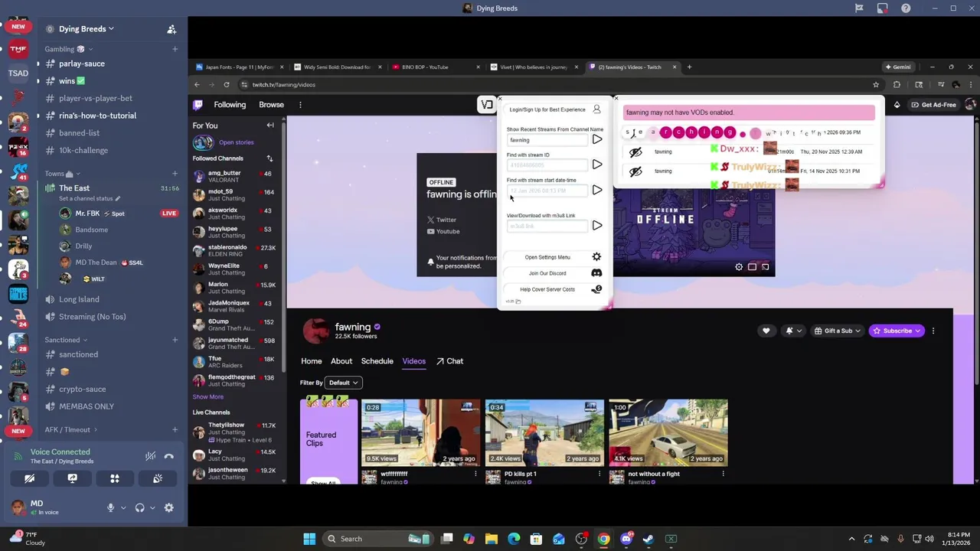Screen dimensions: 980x551
Task: Open the amg_butter followed channel
Action: coord(235,176)
